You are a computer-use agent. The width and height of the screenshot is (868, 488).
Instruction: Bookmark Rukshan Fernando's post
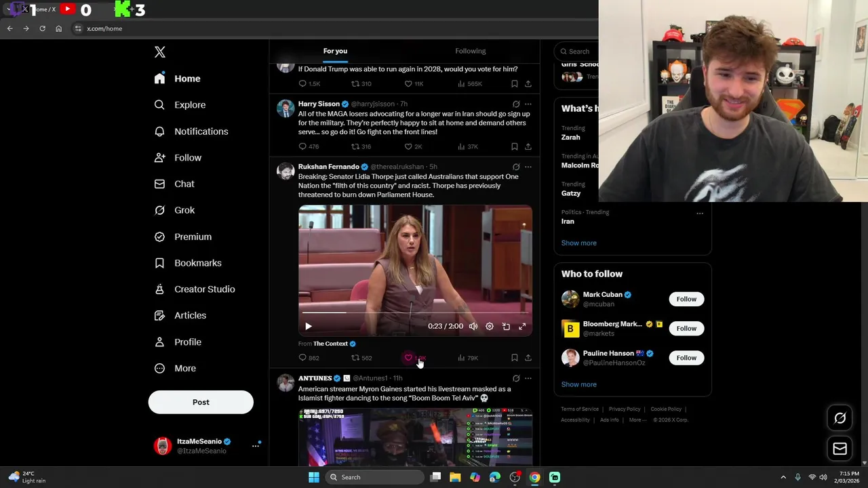[x=515, y=358]
